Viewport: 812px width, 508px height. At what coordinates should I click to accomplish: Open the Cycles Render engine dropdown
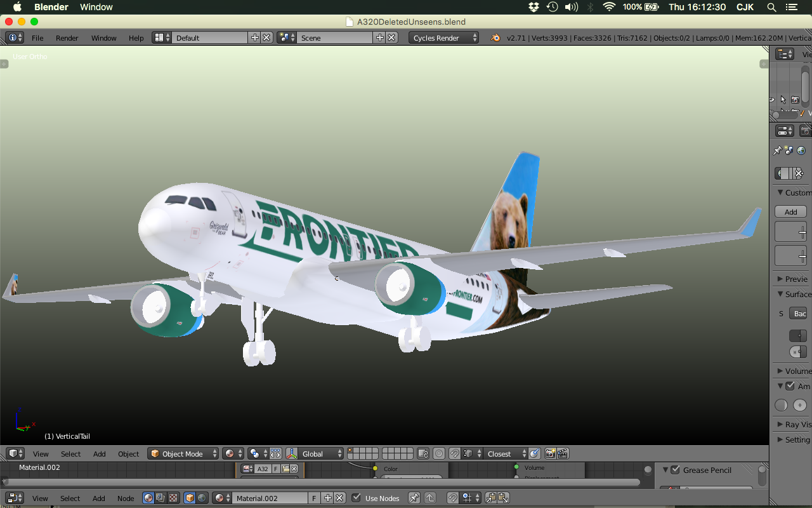[444, 37]
